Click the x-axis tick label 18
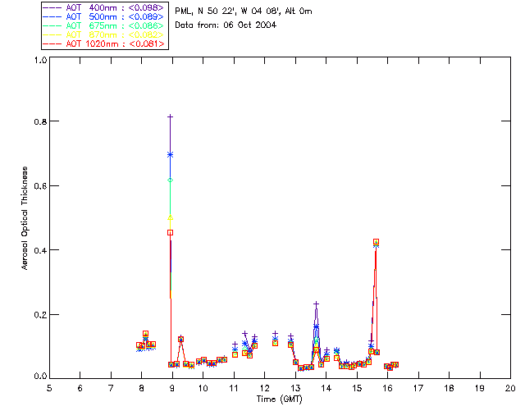525x420 pixels. click(449, 388)
